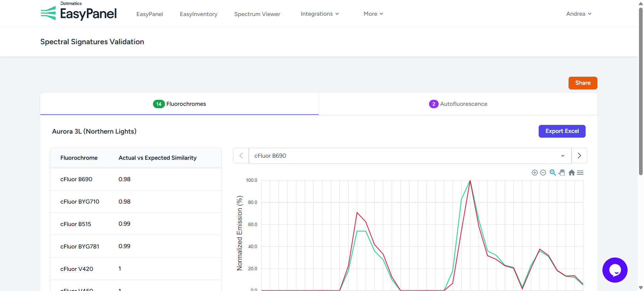Click the Export Excel button
Image resolution: width=644 pixels, height=291 pixels.
coord(562,131)
